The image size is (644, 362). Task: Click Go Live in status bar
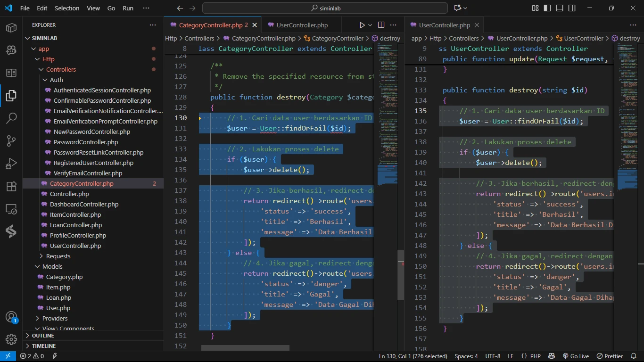click(576, 356)
